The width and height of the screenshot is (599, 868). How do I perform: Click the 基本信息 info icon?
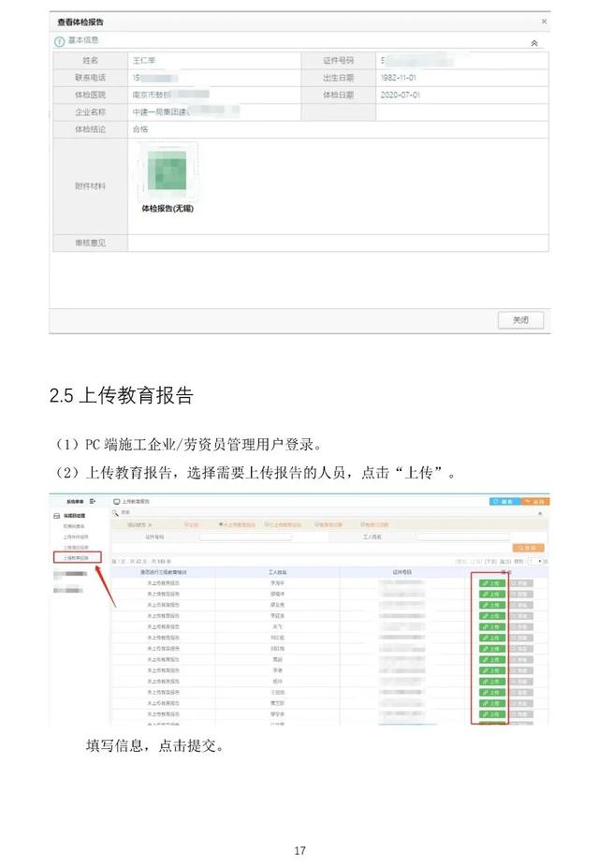[59, 42]
